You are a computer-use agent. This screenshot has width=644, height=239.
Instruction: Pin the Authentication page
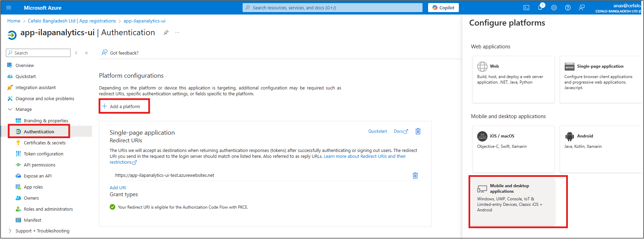[166, 32]
